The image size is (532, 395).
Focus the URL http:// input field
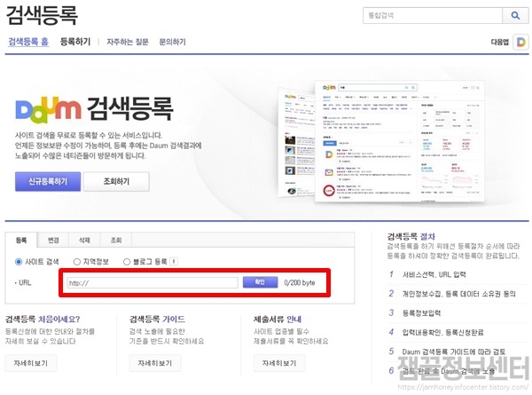point(153,282)
